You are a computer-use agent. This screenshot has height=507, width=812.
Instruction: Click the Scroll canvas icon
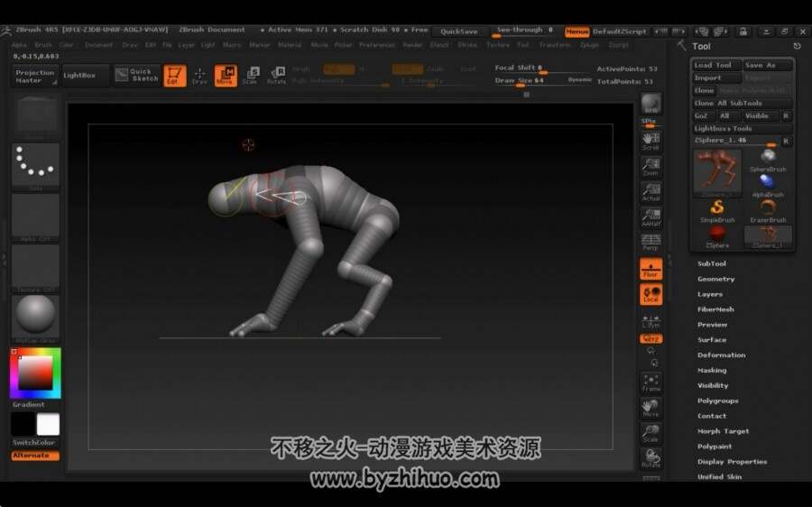(651, 141)
